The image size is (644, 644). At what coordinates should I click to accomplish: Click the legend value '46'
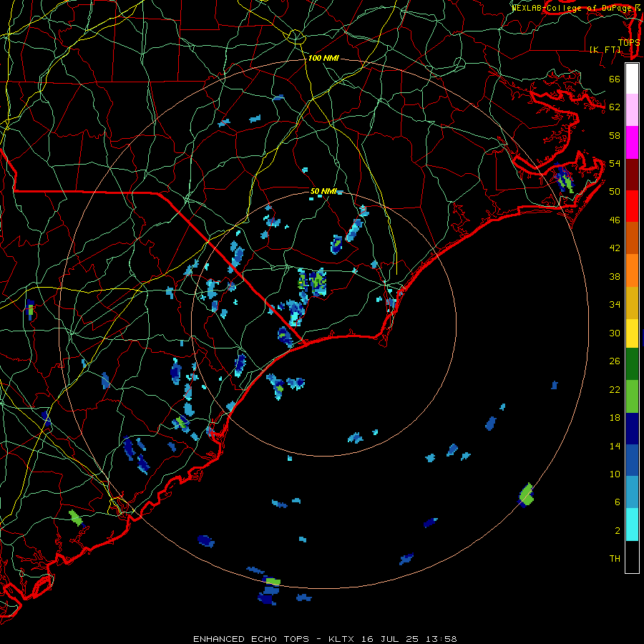(x=615, y=220)
